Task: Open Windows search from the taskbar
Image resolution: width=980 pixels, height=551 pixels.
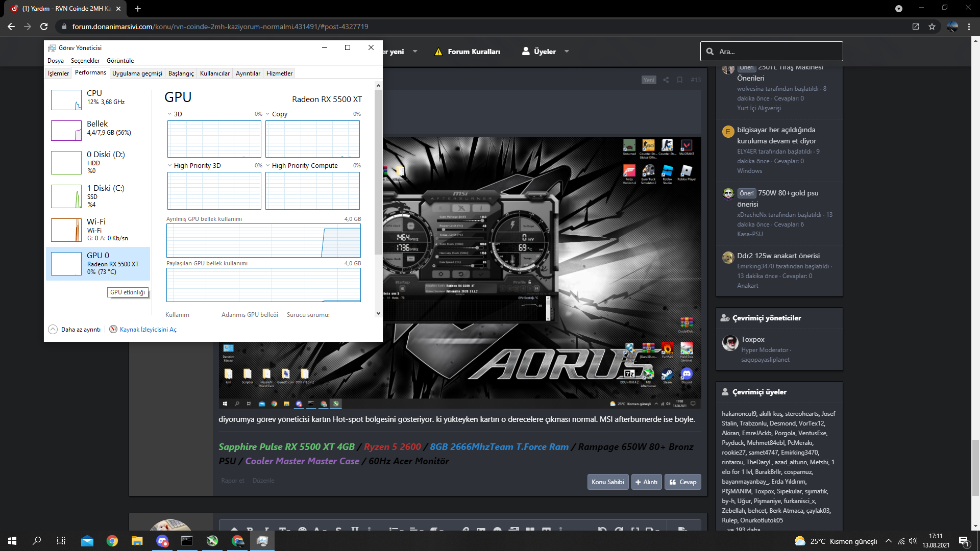Action: 37,541
